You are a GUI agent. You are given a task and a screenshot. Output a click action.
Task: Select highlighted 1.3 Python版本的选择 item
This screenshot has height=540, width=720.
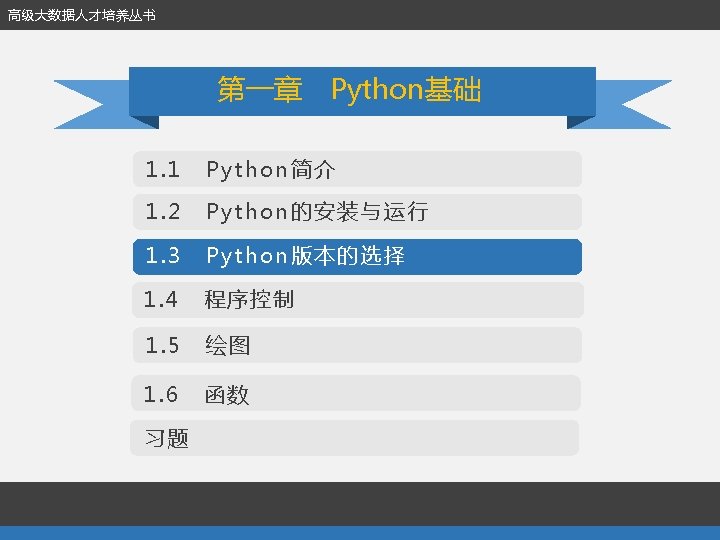357,257
